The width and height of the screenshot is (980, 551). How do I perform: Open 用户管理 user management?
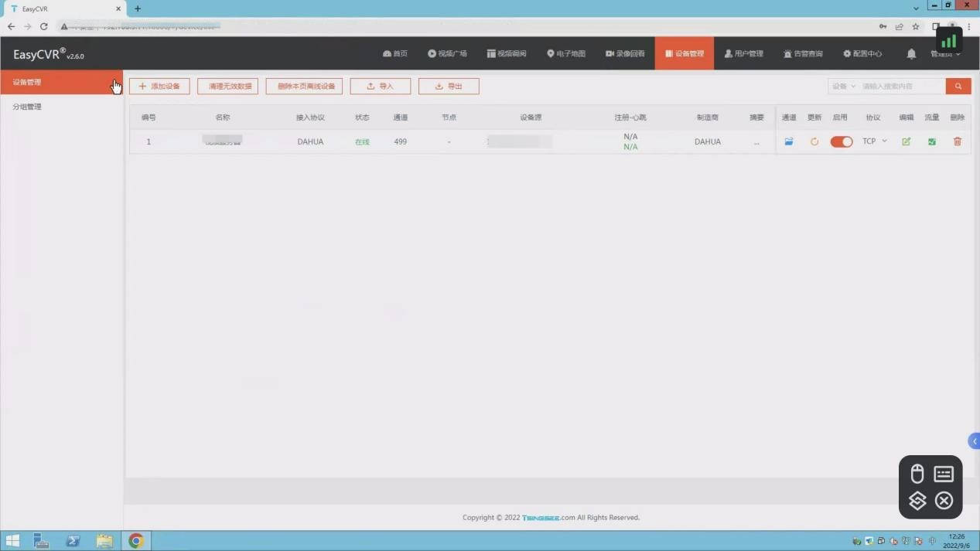pyautogui.click(x=743, y=53)
